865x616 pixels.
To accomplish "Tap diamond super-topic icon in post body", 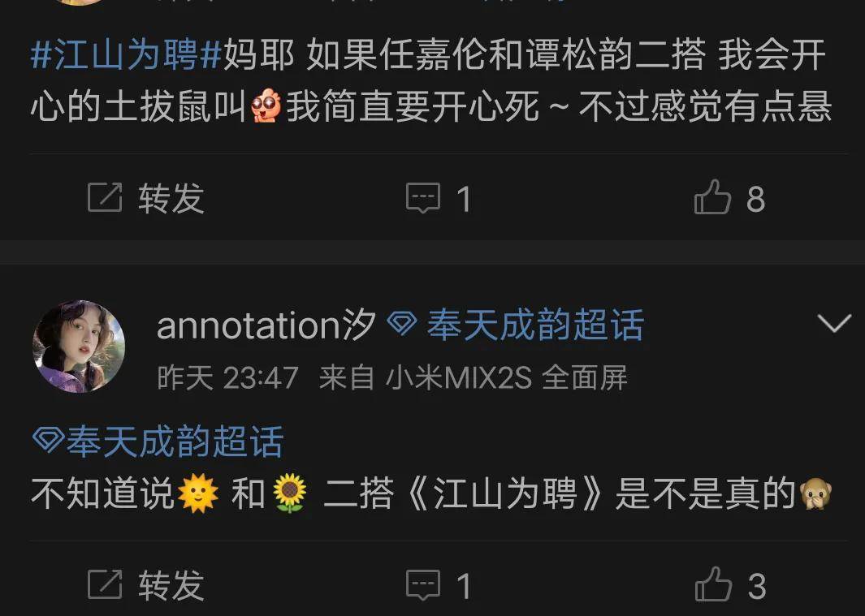I will (49, 440).
